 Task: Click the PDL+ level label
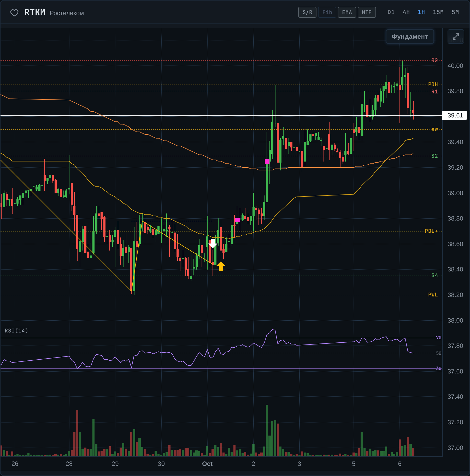tap(431, 231)
